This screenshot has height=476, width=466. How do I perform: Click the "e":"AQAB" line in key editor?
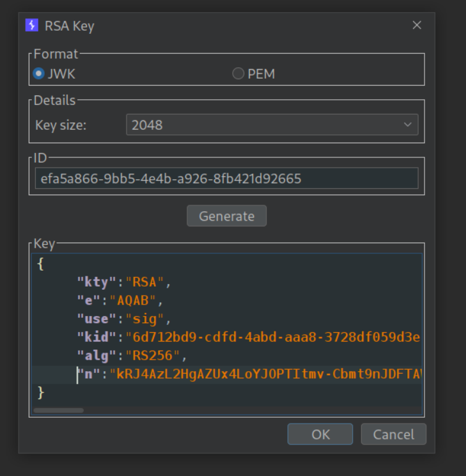click(120, 300)
